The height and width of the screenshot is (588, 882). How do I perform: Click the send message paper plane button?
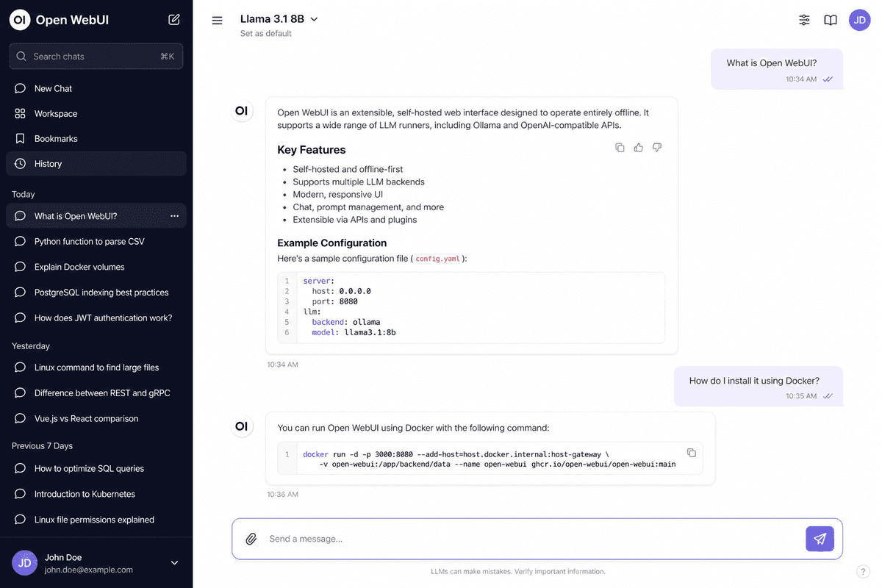(820, 539)
